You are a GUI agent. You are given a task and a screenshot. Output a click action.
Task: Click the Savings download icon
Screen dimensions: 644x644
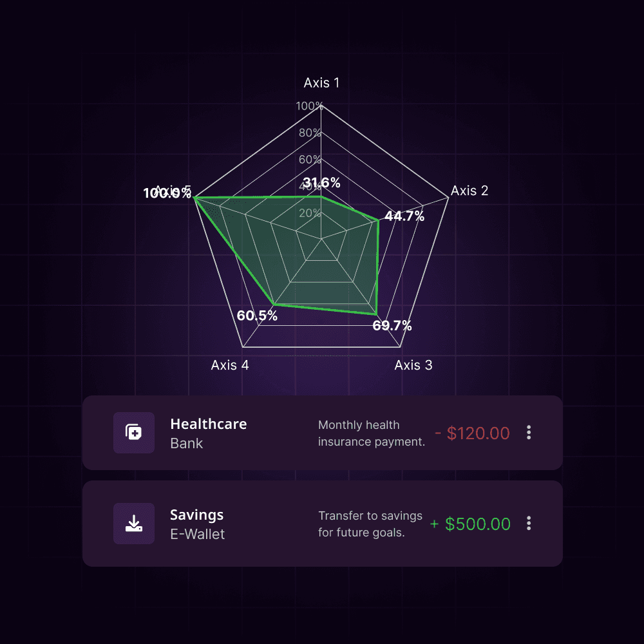[x=134, y=523]
